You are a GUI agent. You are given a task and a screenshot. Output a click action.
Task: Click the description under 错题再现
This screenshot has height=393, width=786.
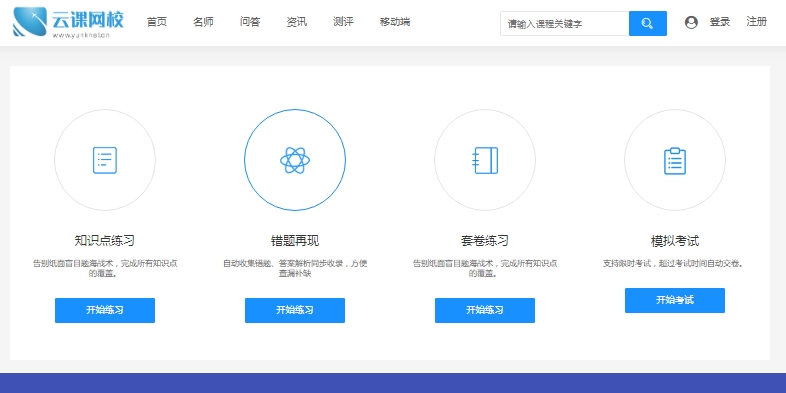coord(295,268)
